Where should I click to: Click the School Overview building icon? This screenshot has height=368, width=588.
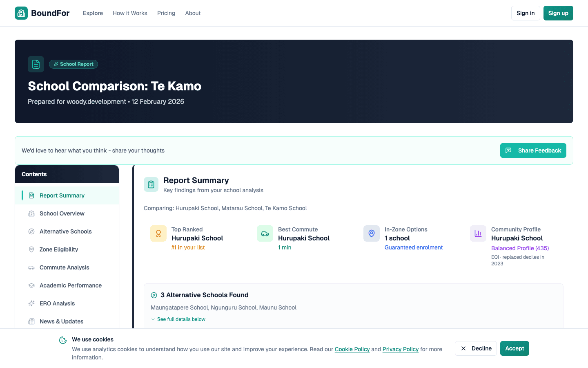point(31,213)
